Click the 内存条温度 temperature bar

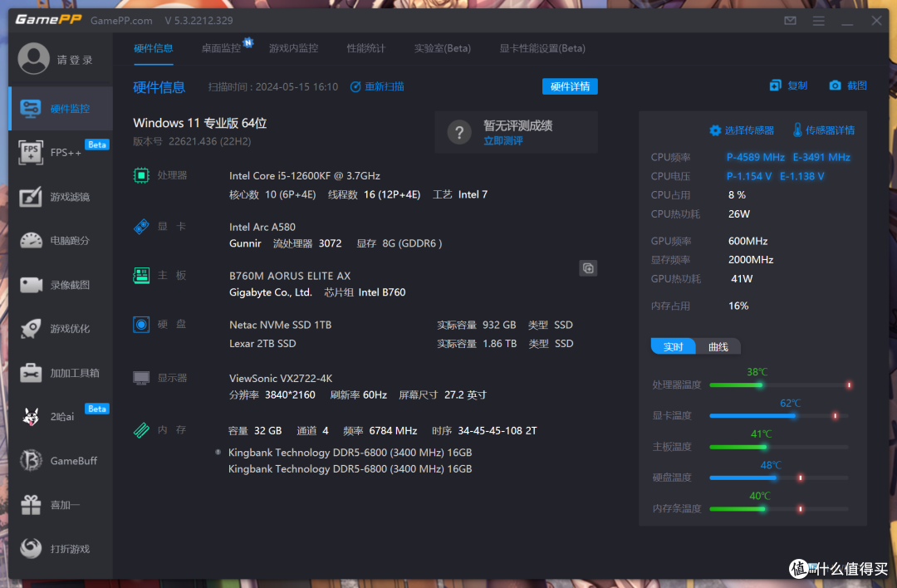778,508
